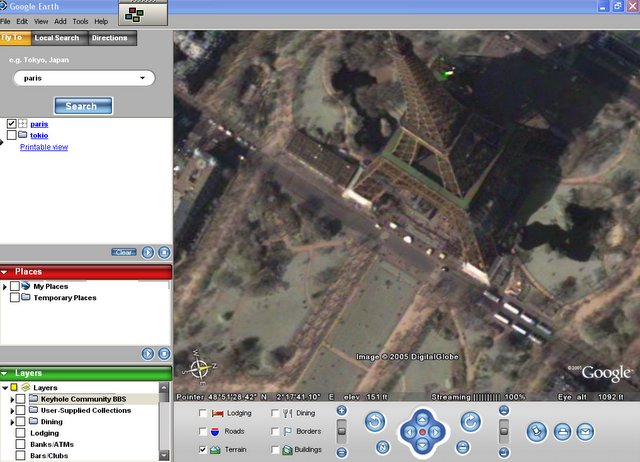Uncheck the Terrain checkbox
Image resolution: width=640 pixels, height=462 pixels.
[x=204, y=450]
